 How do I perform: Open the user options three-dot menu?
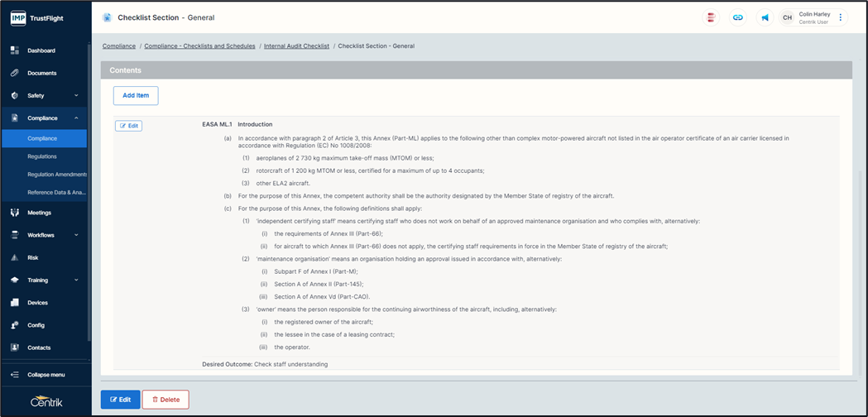click(x=841, y=17)
